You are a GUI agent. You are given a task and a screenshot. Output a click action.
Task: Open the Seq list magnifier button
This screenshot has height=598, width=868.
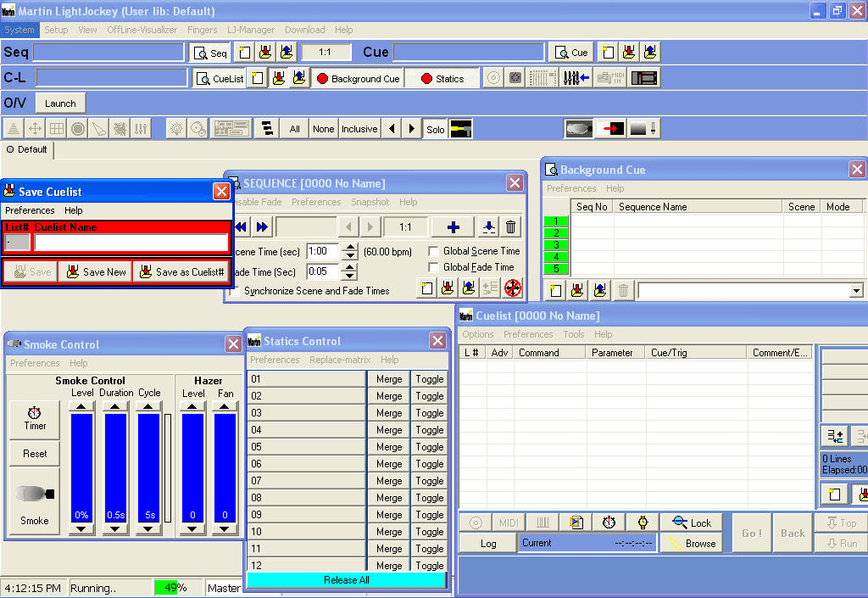coord(209,53)
